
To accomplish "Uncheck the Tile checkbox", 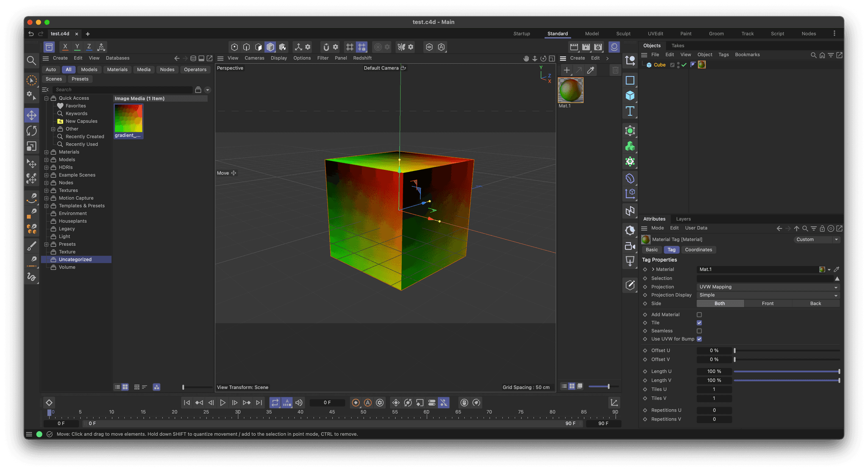I will click(x=699, y=323).
